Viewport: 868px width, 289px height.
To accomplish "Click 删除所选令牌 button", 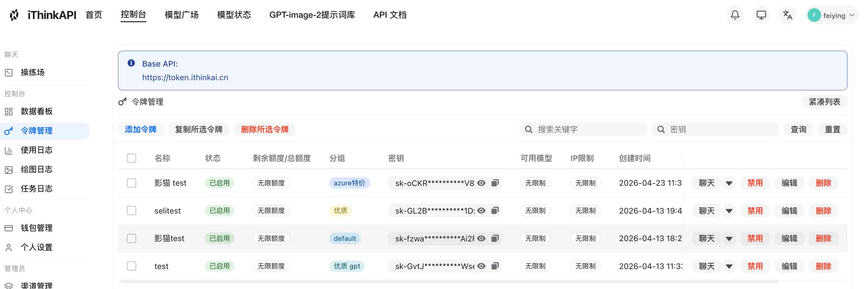I will point(265,130).
